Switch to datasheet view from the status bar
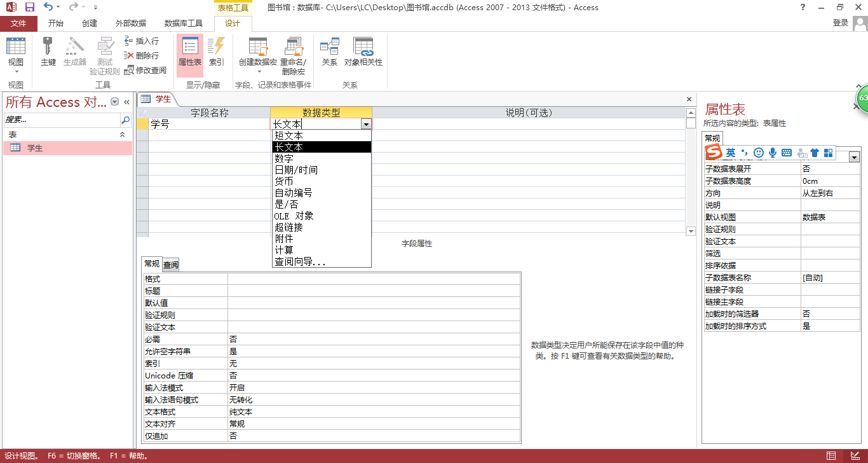The height and width of the screenshot is (463, 868). (831, 456)
